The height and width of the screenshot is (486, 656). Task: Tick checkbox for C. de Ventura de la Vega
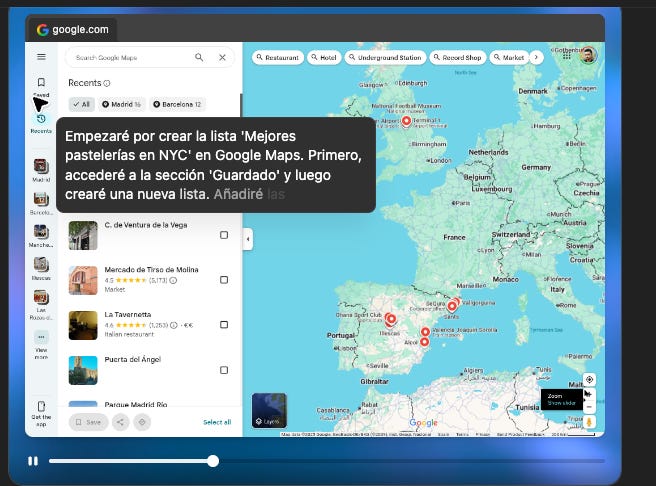(x=224, y=235)
